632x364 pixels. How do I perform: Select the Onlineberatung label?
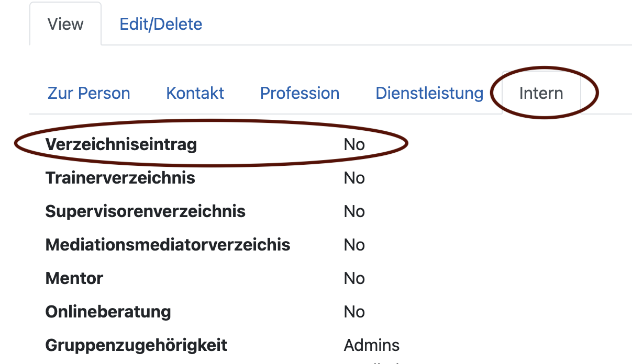click(x=108, y=312)
